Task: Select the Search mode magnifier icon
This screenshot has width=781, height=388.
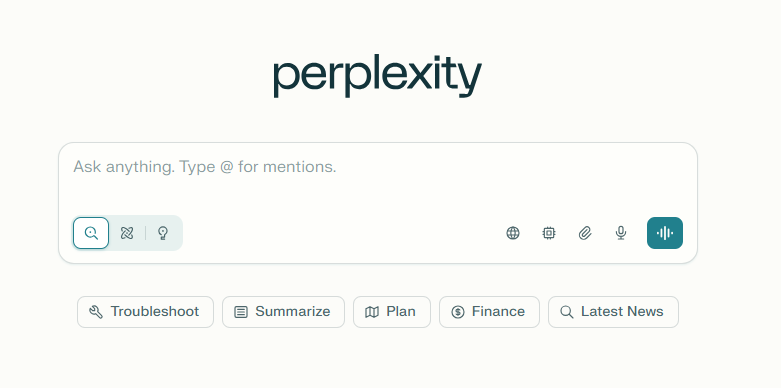Action: 91,233
